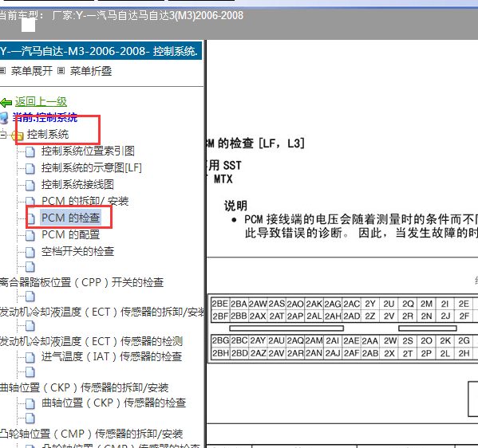Click page icon beside PCM 的配置

30,235
